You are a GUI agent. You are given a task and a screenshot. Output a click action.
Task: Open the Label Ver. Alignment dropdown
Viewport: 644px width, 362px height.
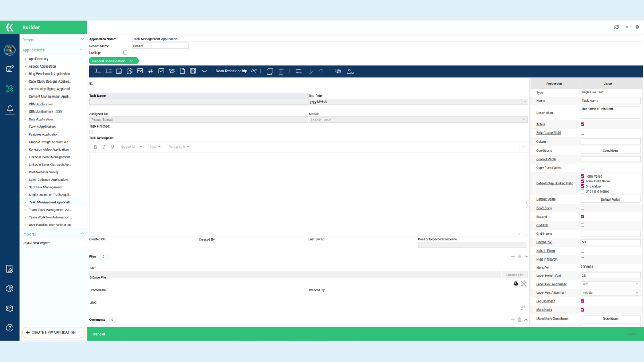(611, 293)
